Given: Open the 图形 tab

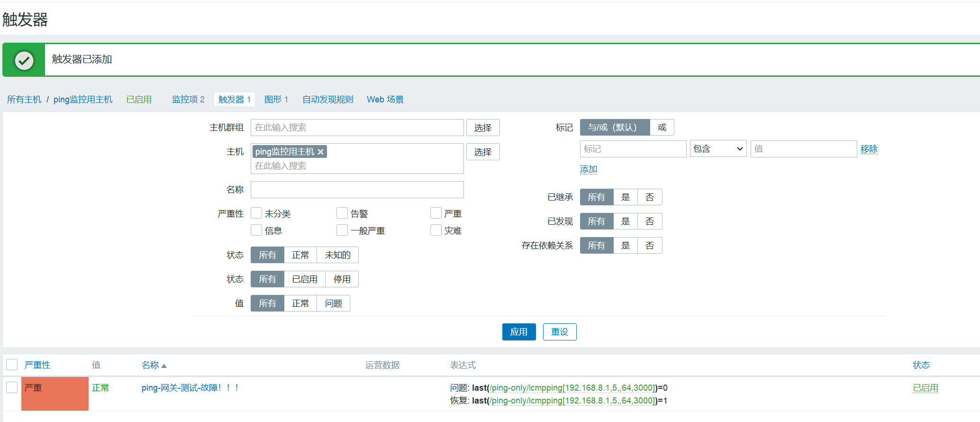Looking at the screenshot, I should click(x=276, y=100).
